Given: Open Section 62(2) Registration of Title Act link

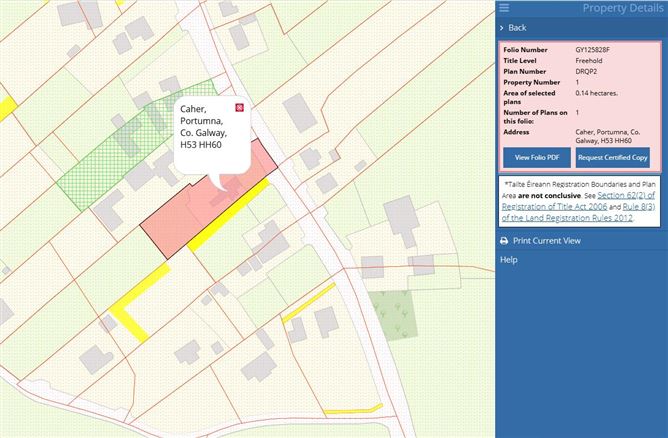Looking at the screenshot, I should click(578, 201).
